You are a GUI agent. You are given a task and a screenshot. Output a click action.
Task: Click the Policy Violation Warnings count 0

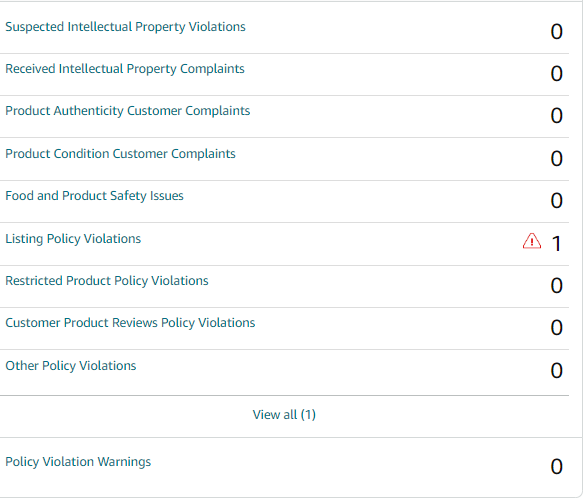557,467
